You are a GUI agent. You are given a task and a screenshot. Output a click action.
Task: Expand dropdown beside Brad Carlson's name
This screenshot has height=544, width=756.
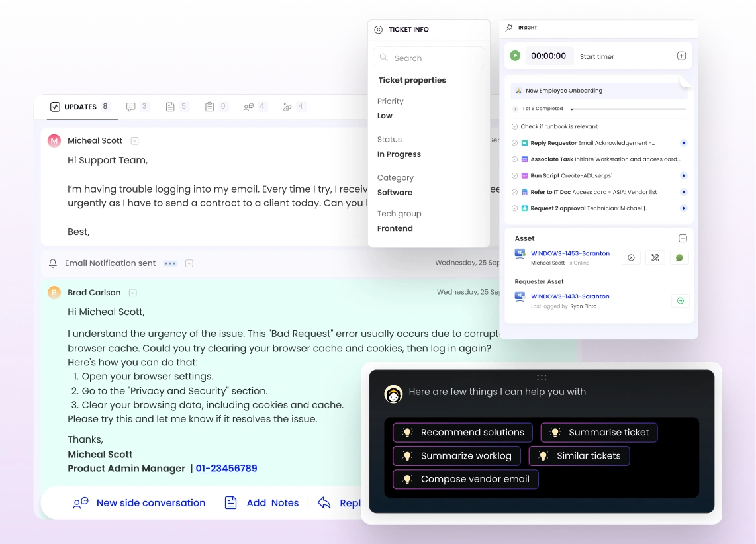coord(132,293)
